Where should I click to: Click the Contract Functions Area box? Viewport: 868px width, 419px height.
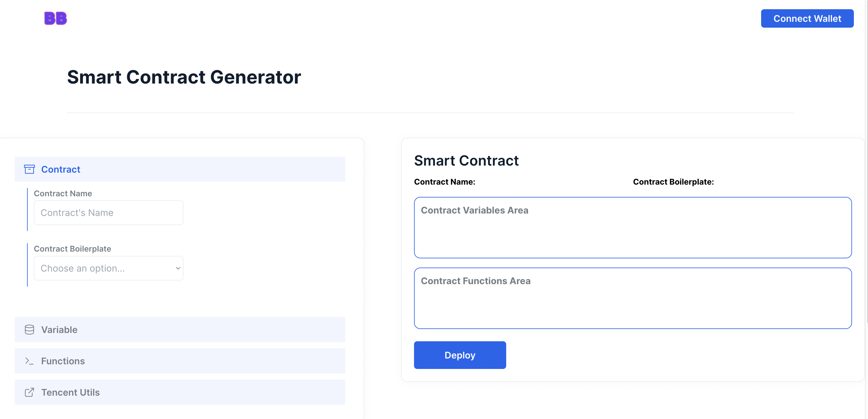632,298
